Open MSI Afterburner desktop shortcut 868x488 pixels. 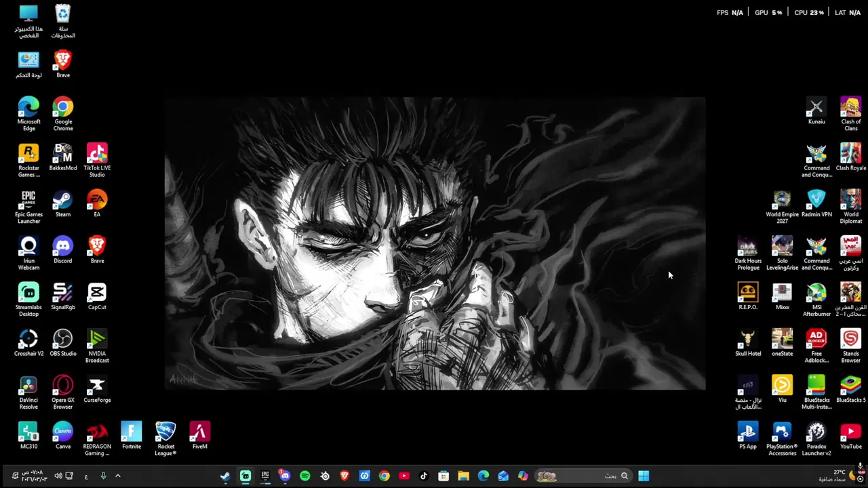click(x=816, y=300)
